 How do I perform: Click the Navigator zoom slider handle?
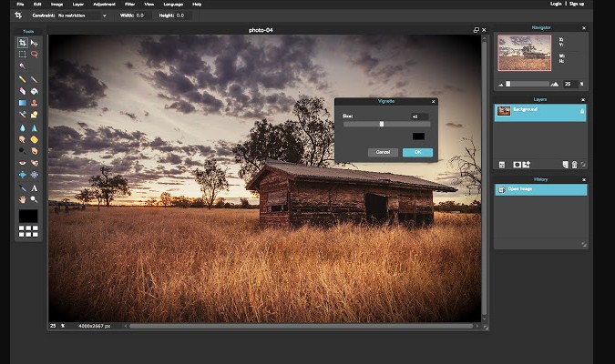(x=508, y=84)
